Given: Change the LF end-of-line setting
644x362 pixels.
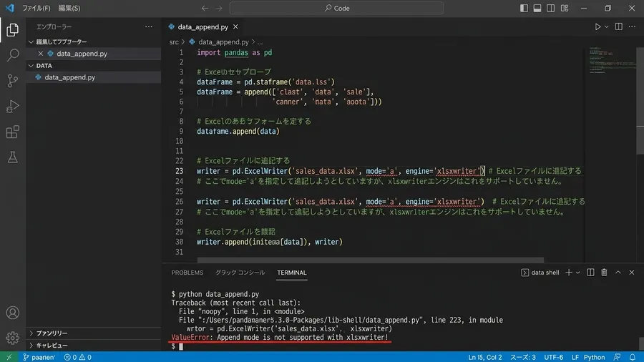Looking at the screenshot, I should pyautogui.click(x=575, y=357).
